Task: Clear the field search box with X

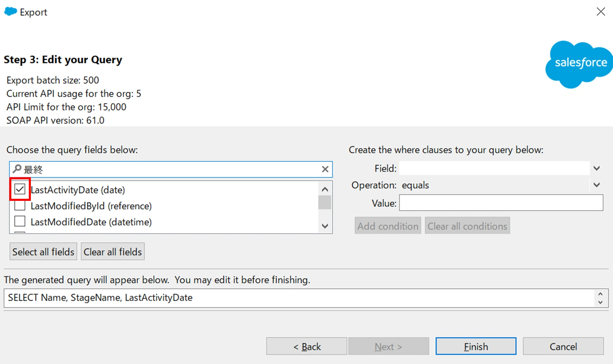Action: tap(325, 169)
